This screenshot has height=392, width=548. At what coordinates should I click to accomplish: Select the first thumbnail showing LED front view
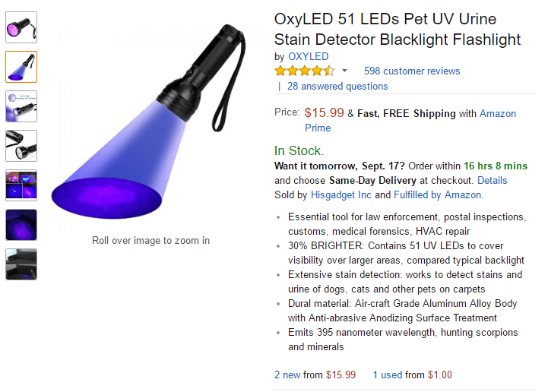tap(21, 27)
